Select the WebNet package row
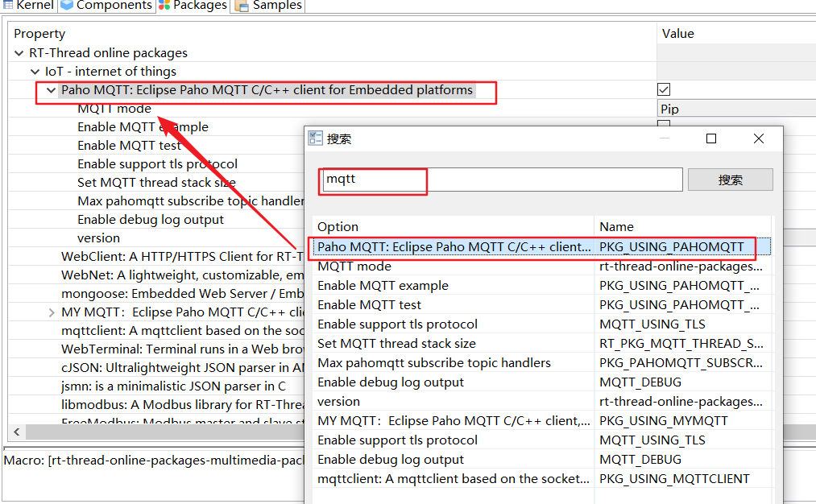Screen dimensions: 816x504 coord(183,275)
